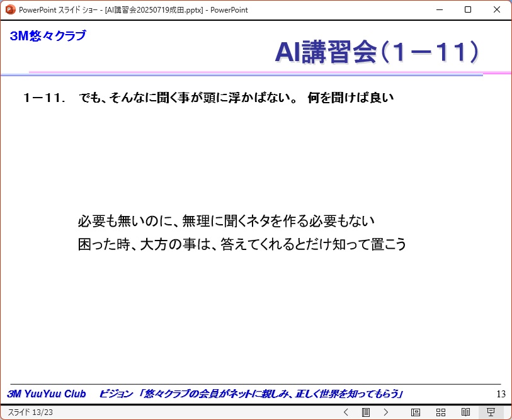512x420 pixels.
Task: Go to the previous slide using the left arrow
Action: (346, 412)
